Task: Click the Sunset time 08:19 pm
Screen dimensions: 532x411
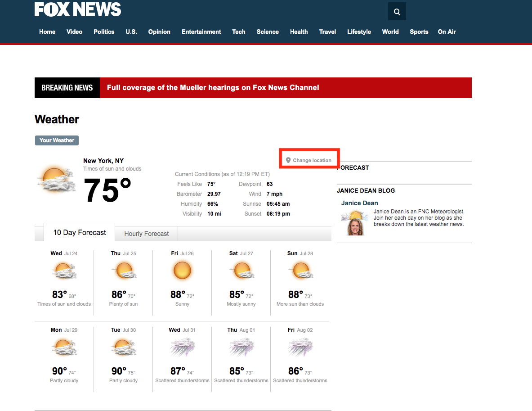Action: point(278,214)
